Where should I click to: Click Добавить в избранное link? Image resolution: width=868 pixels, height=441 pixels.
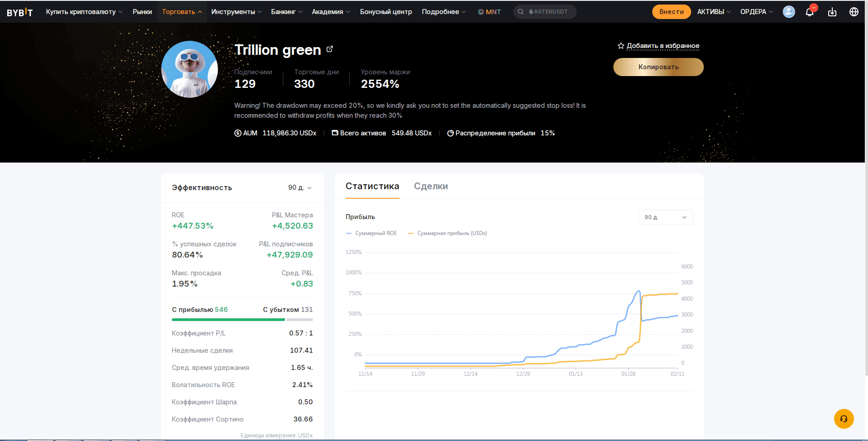(x=663, y=46)
